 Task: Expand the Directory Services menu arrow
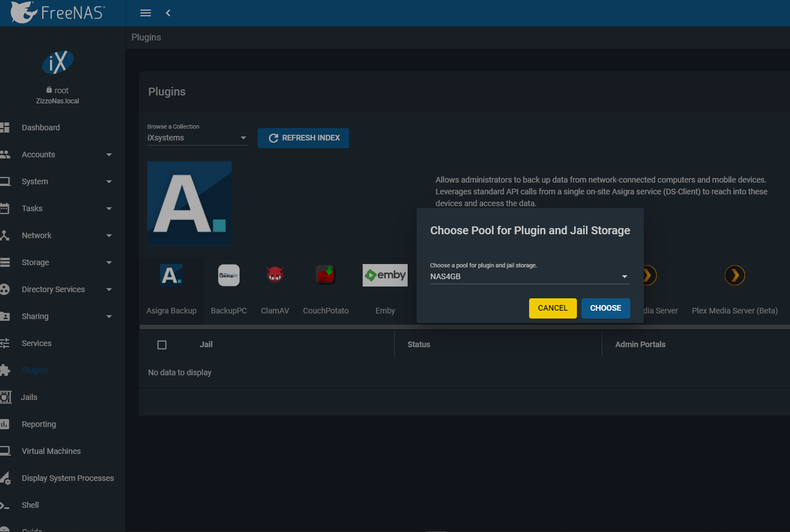pyautogui.click(x=109, y=289)
